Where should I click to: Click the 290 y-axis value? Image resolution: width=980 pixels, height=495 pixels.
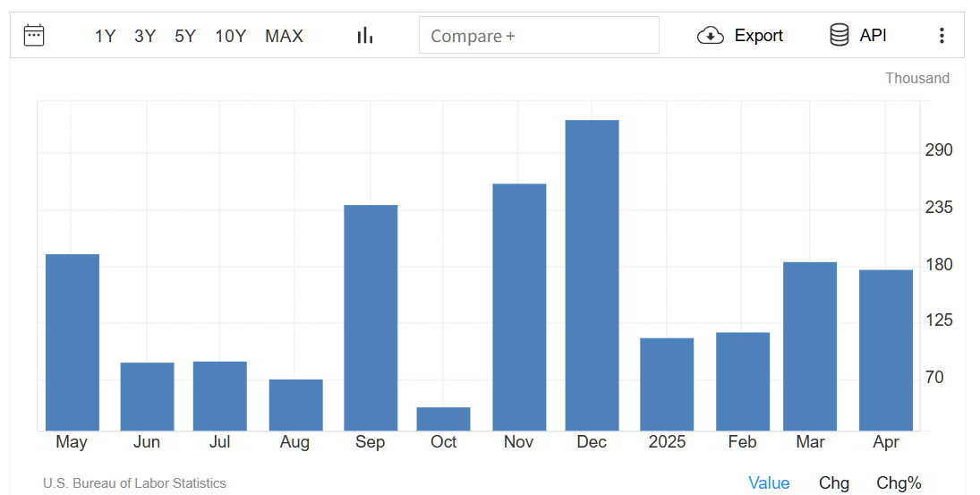pyautogui.click(x=939, y=150)
